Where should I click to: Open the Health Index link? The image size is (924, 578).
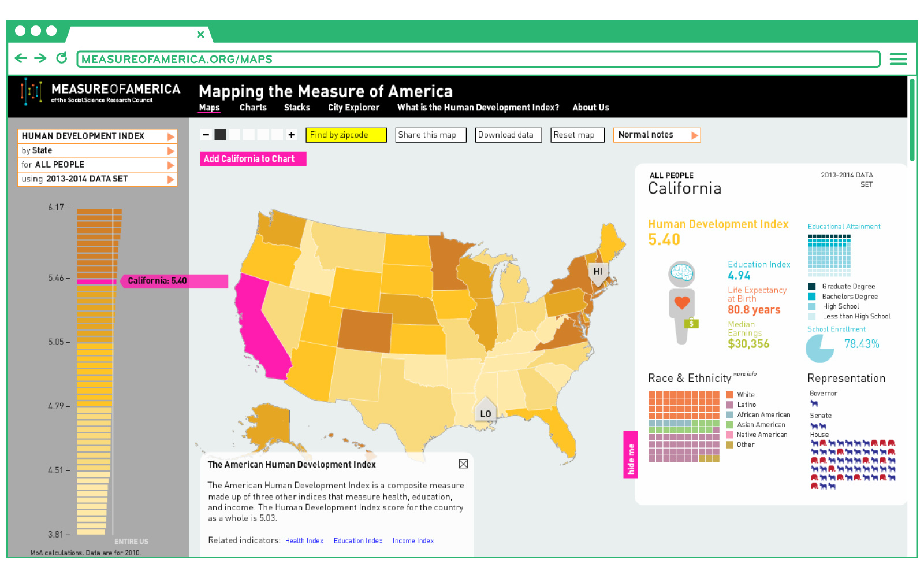click(304, 541)
